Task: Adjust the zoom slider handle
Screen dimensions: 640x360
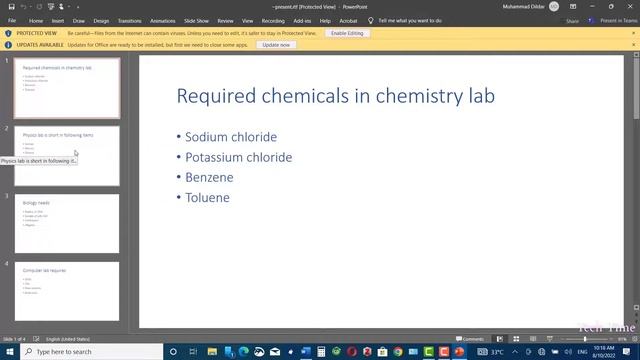Action: pyautogui.click(x=585, y=339)
